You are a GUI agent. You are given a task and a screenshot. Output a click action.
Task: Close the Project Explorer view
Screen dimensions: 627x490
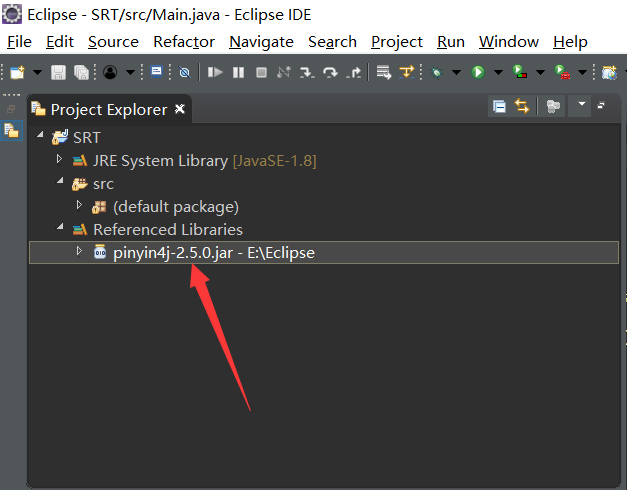coord(180,109)
